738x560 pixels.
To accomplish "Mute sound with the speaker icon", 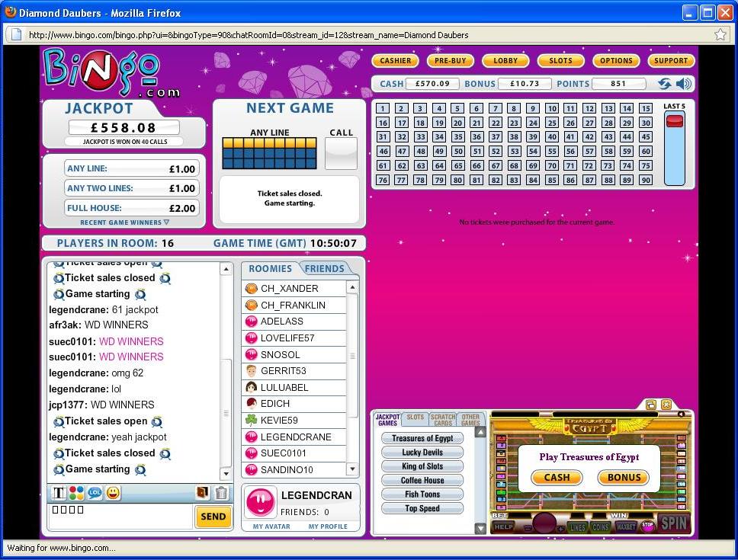I will pos(684,84).
